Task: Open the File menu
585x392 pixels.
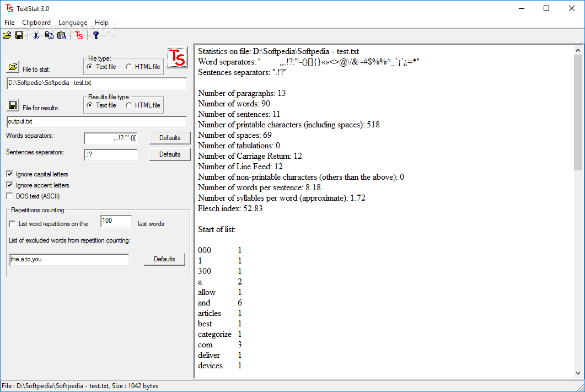Action: [9, 23]
